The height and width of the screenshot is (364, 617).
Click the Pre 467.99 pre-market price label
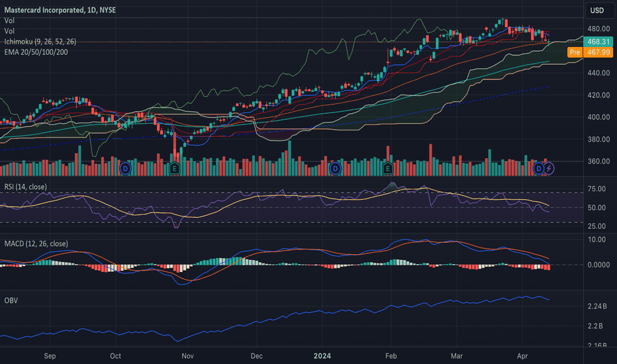click(590, 52)
